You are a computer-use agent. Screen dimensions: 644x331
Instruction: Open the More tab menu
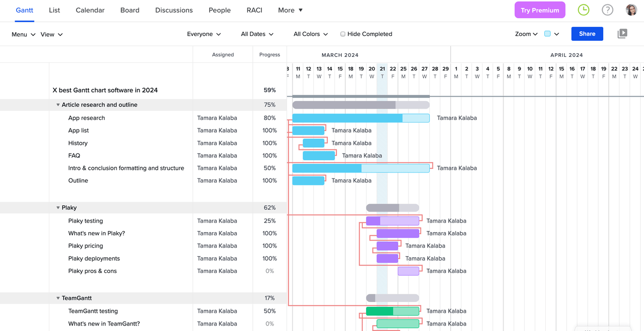pyautogui.click(x=290, y=10)
